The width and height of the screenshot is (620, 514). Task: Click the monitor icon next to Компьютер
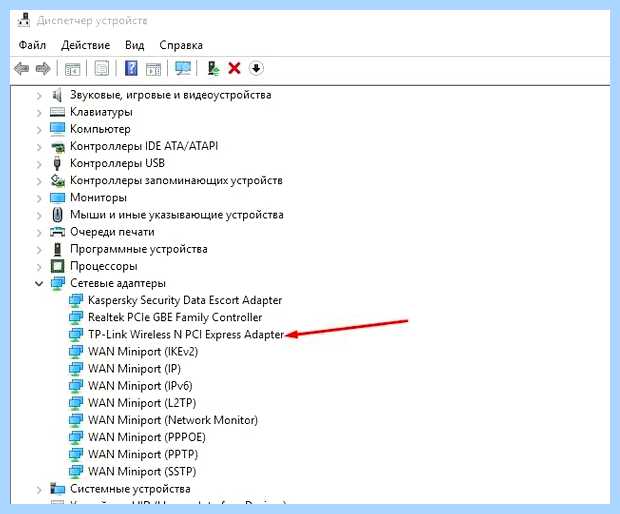tap(57, 129)
